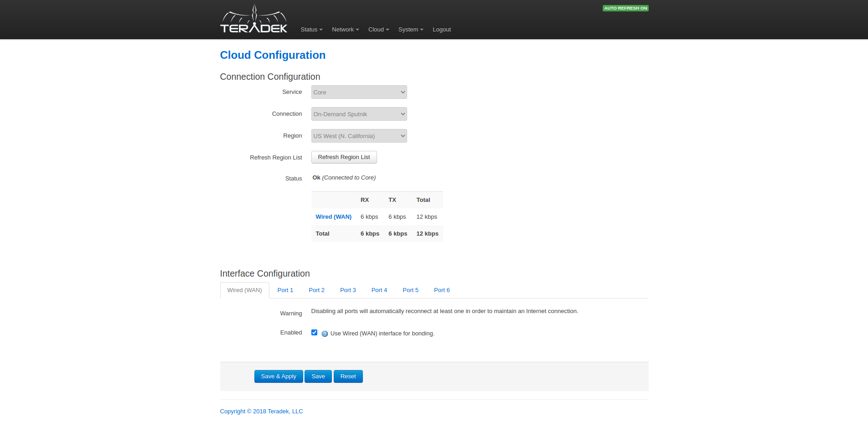This screenshot has width=868, height=432.
Task: Select the Port 4 tab
Action: (379, 290)
